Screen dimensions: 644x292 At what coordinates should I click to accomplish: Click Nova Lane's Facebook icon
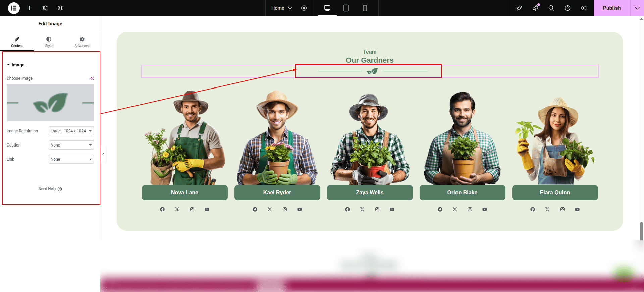pyautogui.click(x=162, y=209)
